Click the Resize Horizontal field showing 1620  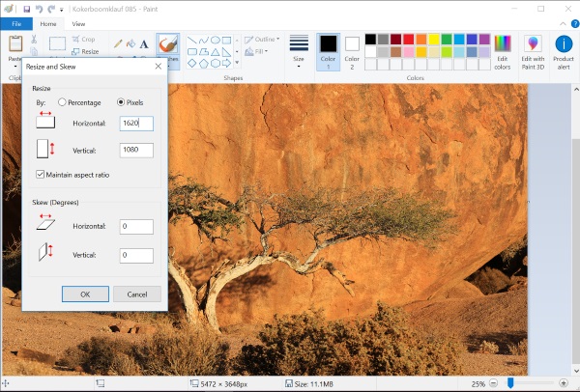click(136, 124)
